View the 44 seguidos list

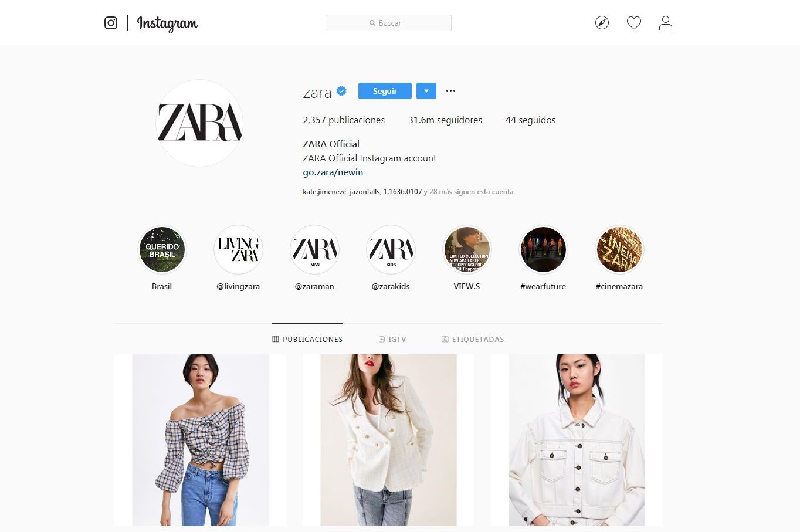530,120
